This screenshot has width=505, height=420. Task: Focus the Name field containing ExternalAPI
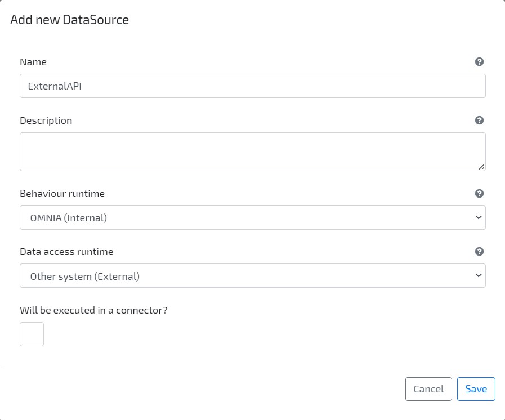click(252, 86)
